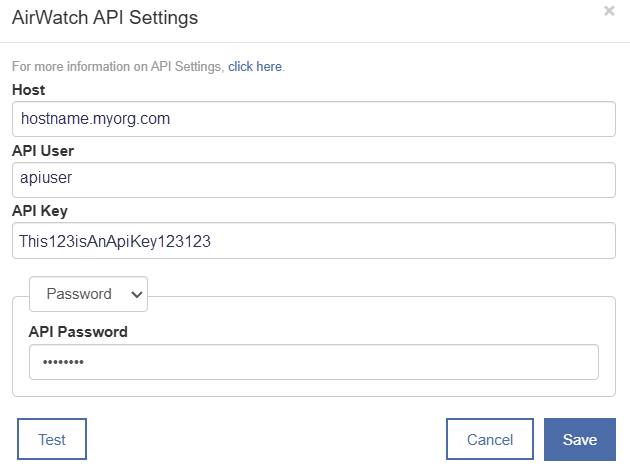This screenshot has width=630, height=474.
Task: Click the bold Host label
Action: click(29, 90)
